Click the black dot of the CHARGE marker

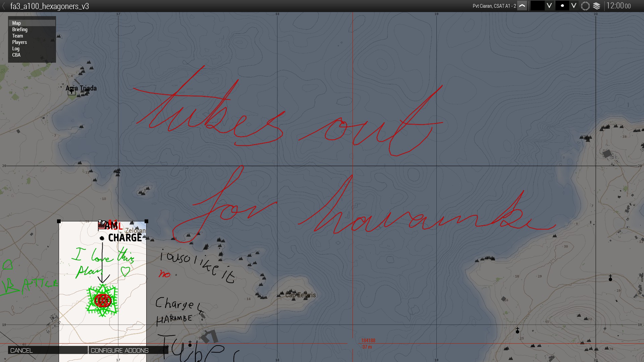pos(102,238)
